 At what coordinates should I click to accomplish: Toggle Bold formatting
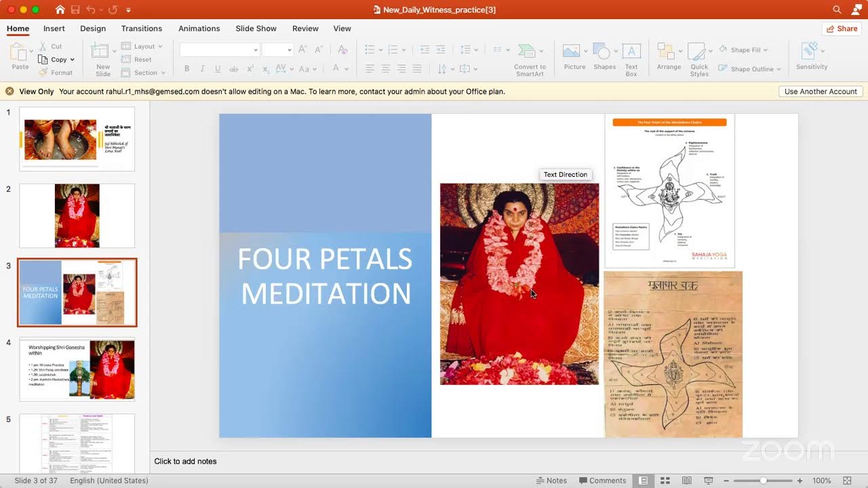[x=186, y=68]
